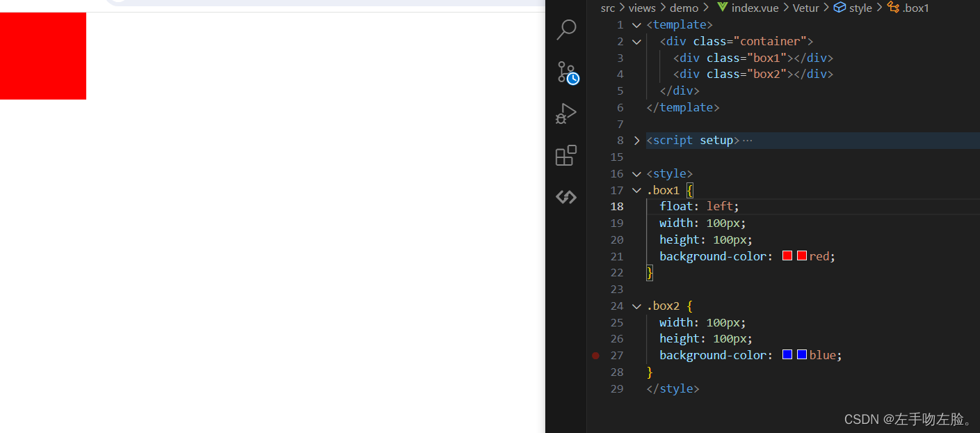
Task: Open red swatch touching the word red
Action: (x=801, y=256)
